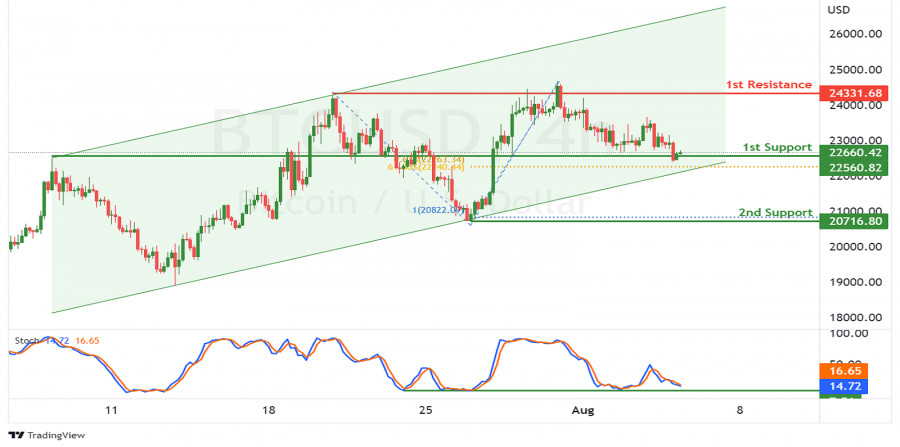Image resolution: width=900 pixels, height=447 pixels.
Task: Click the 22560.82 price tag
Action: click(x=854, y=167)
